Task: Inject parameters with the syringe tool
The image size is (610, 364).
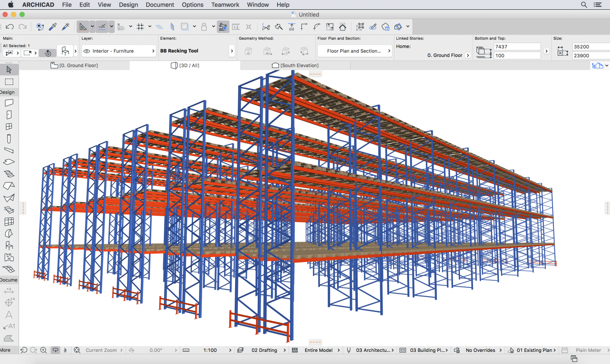Action: [x=65, y=27]
